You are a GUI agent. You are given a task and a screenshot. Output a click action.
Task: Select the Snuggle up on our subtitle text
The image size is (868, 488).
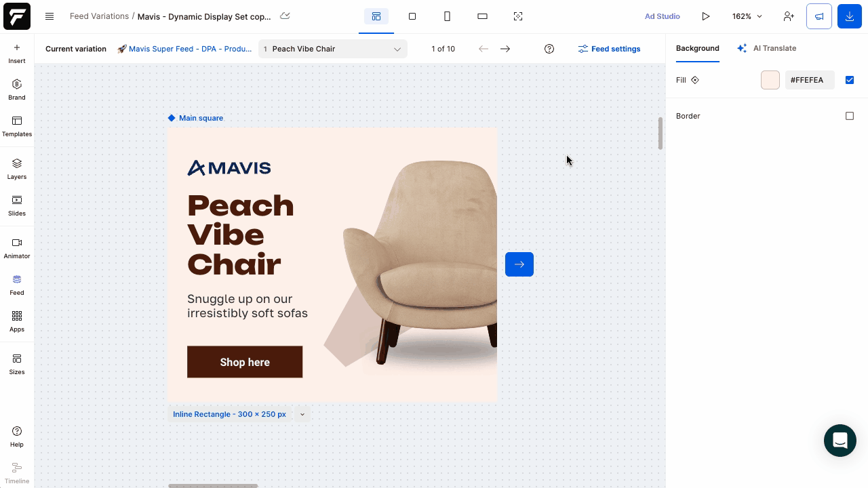point(248,306)
